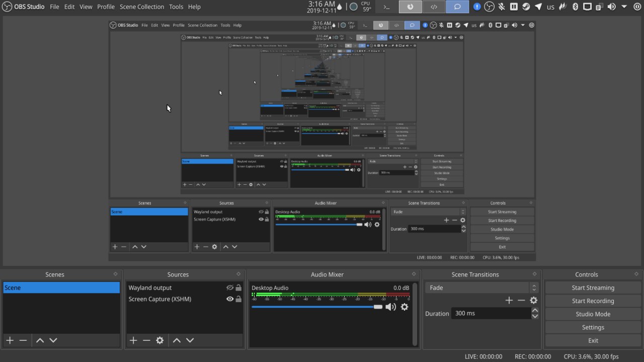
Task: Select the 'Scene' item in Scenes list
Action: (61, 287)
